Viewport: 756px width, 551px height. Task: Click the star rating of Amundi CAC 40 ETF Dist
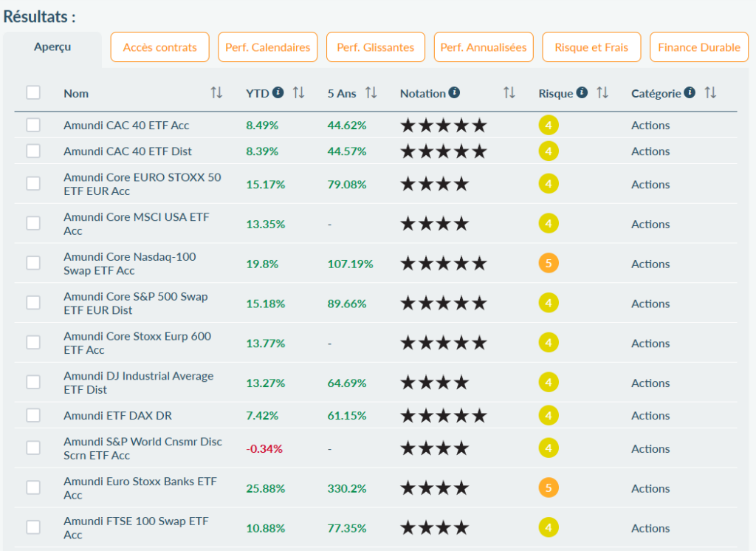pyautogui.click(x=444, y=151)
